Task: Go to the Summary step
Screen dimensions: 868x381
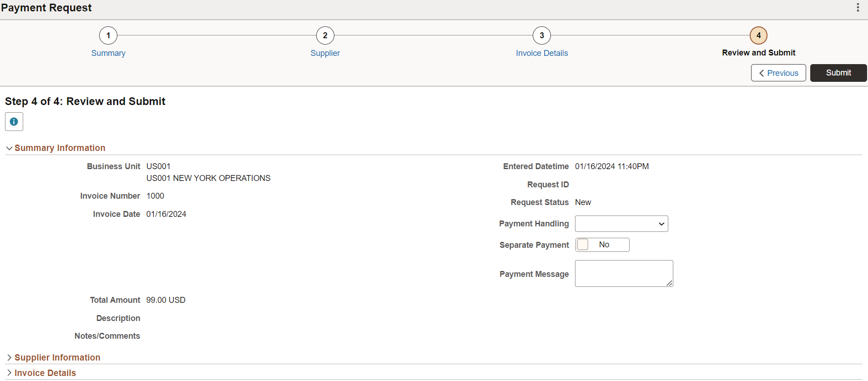Action: coord(108,53)
